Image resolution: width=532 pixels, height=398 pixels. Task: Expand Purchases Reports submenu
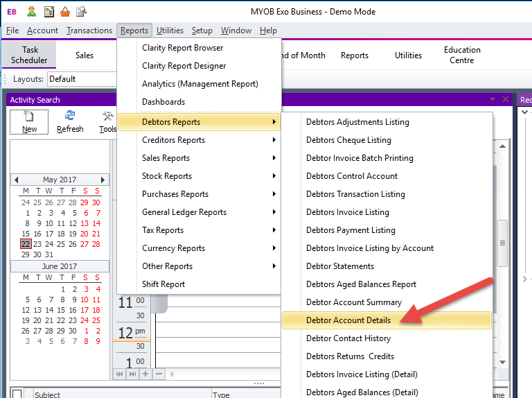[199, 194]
